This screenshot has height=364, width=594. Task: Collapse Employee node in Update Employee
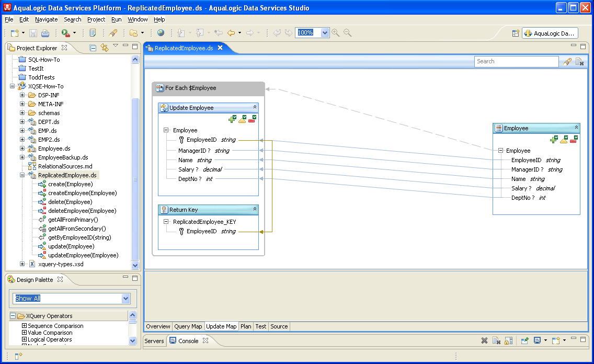166,130
